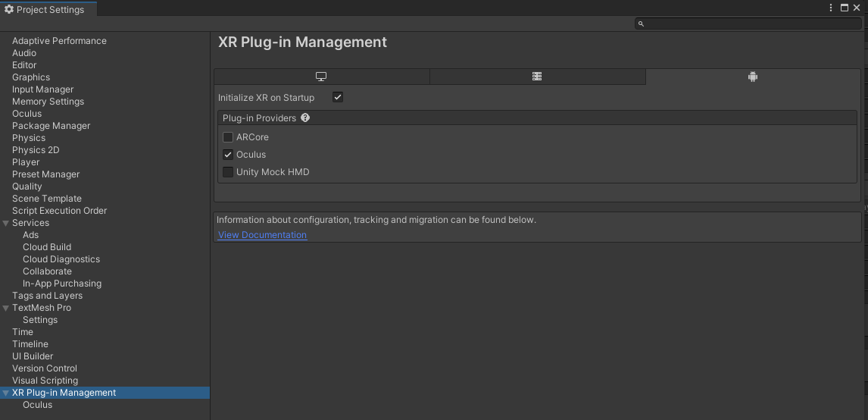This screenshot has width=868, height=420.
Task: Click the search magnifier icon
Action: pos(641,24)
